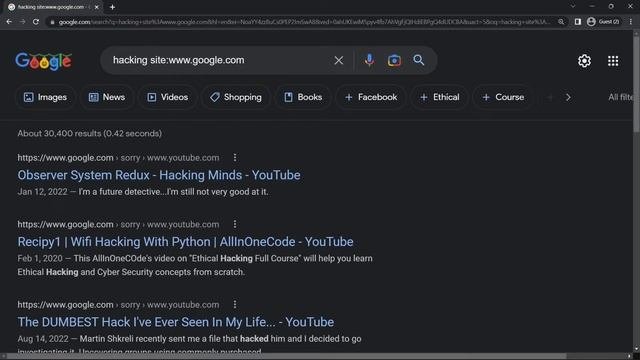The height and width of the screenshot is (360, 640).
Task: Click the browser back arrow
Action: click(x=9, y=22)
